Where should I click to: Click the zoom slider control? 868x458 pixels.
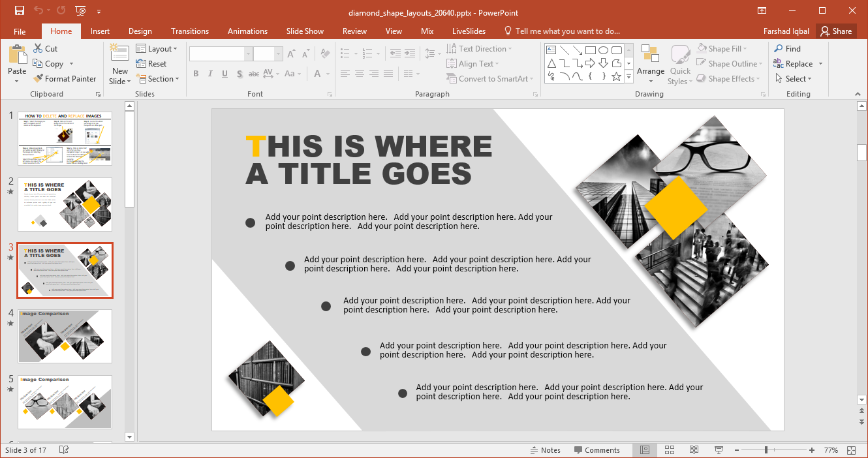[766, 450]
